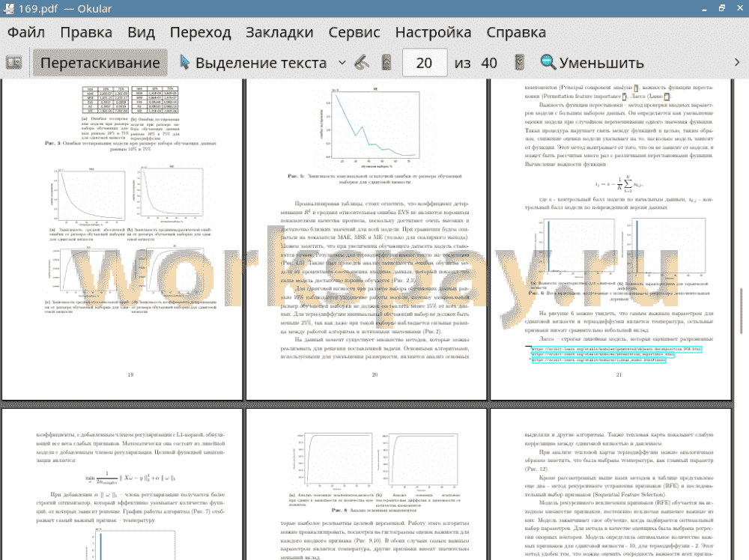Open the Сервис menu

coord(354,32)
